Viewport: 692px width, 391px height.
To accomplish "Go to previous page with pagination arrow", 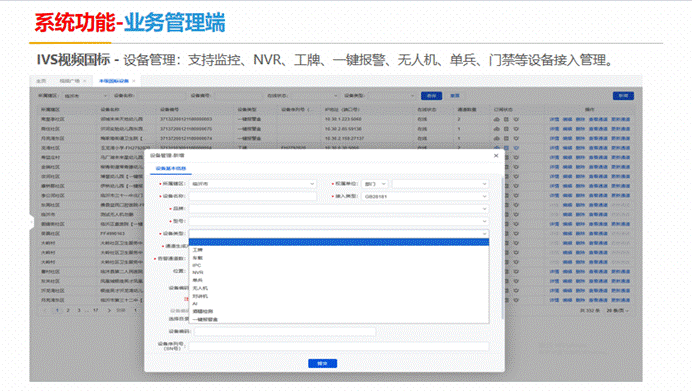I will pyautogui.click(x=45, y=310).
